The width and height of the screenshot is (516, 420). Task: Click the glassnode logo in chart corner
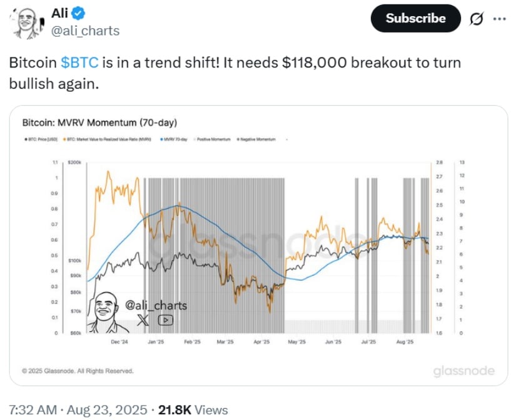(463, 371)
